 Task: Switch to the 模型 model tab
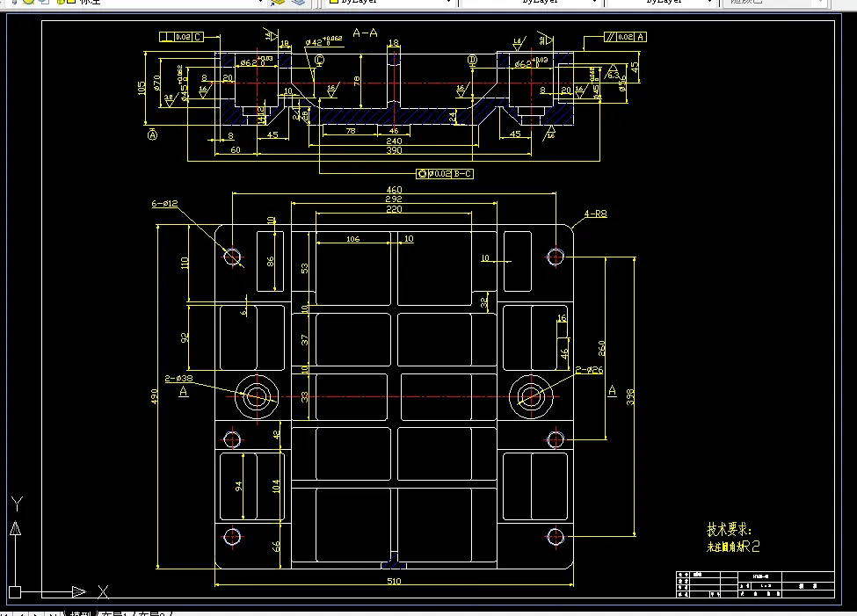coord(80,613)
